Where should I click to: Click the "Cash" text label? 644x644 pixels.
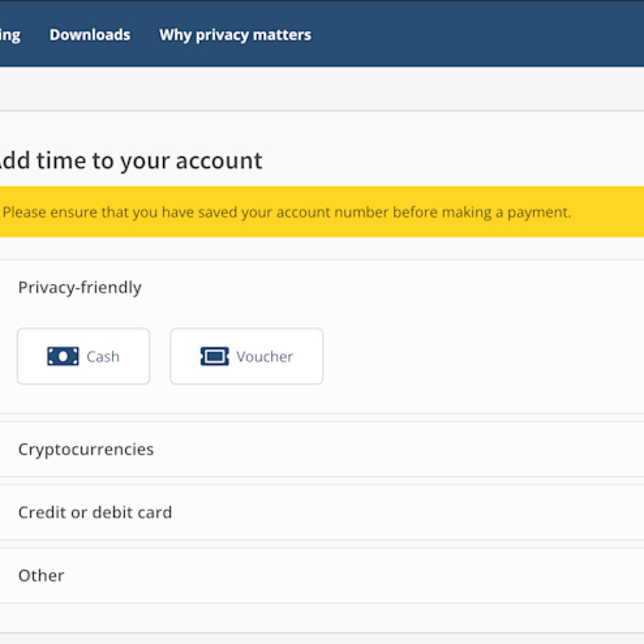point(103,357)
